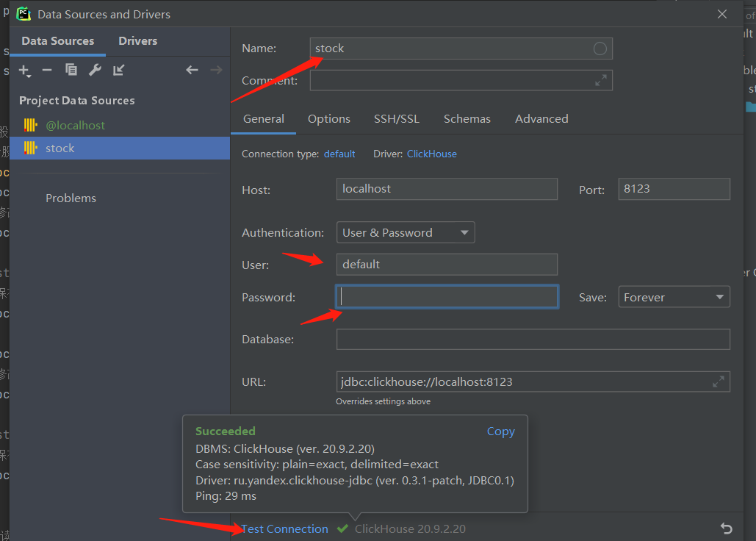Open data source properties wrench icon
Image resolution: width=756 pixels, height=541 pixels.
(x=95, y=71)
